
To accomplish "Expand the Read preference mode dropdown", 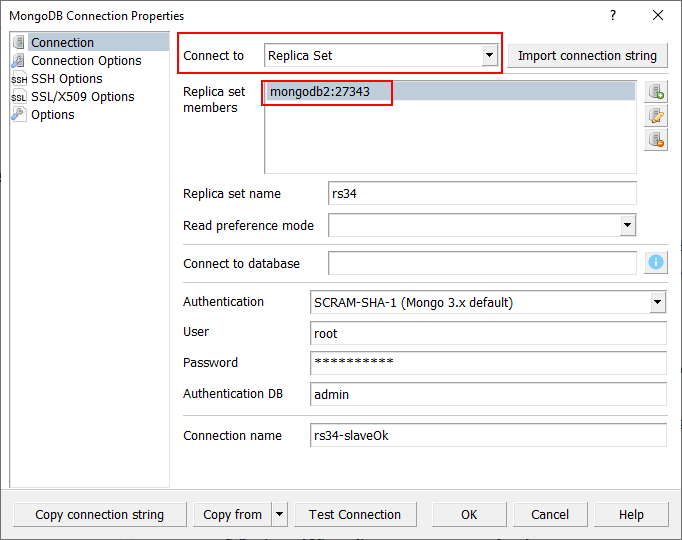I will 627,226.
